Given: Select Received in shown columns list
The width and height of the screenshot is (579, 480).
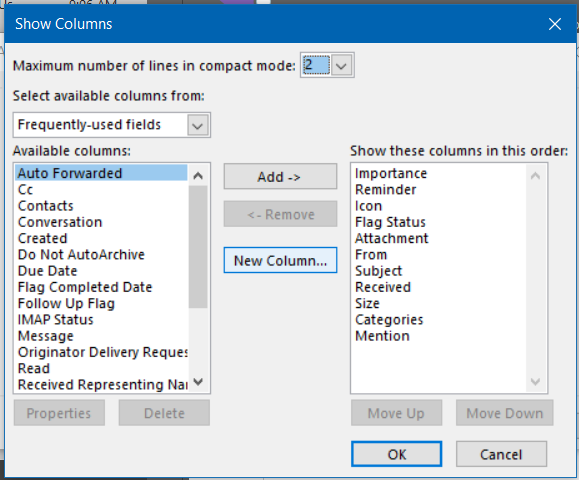Looking at the screenshot, I should click(x=439, y=287).
